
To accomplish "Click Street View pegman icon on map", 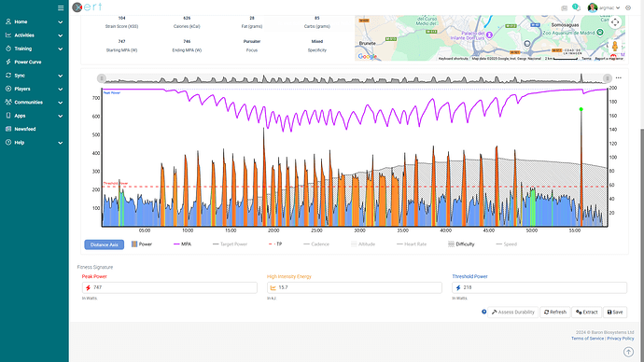I will click(x=615, y=46).
